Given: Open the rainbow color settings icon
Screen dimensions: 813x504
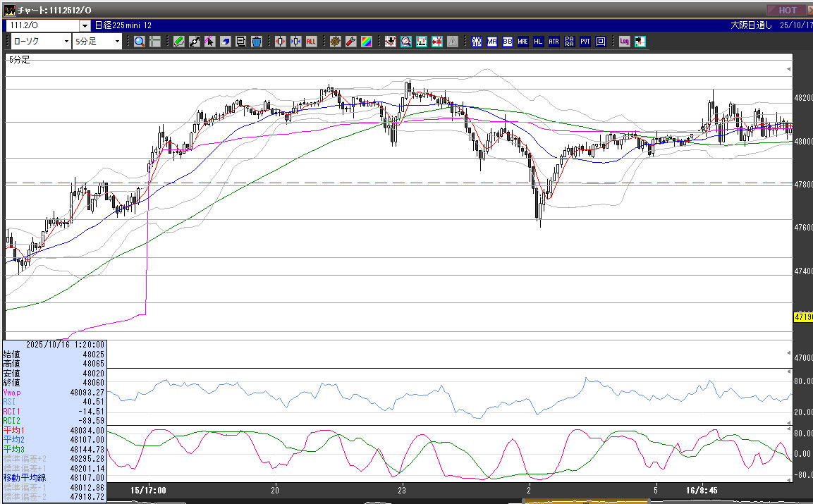Looking at the screenshot, I should tap(366, 42).
